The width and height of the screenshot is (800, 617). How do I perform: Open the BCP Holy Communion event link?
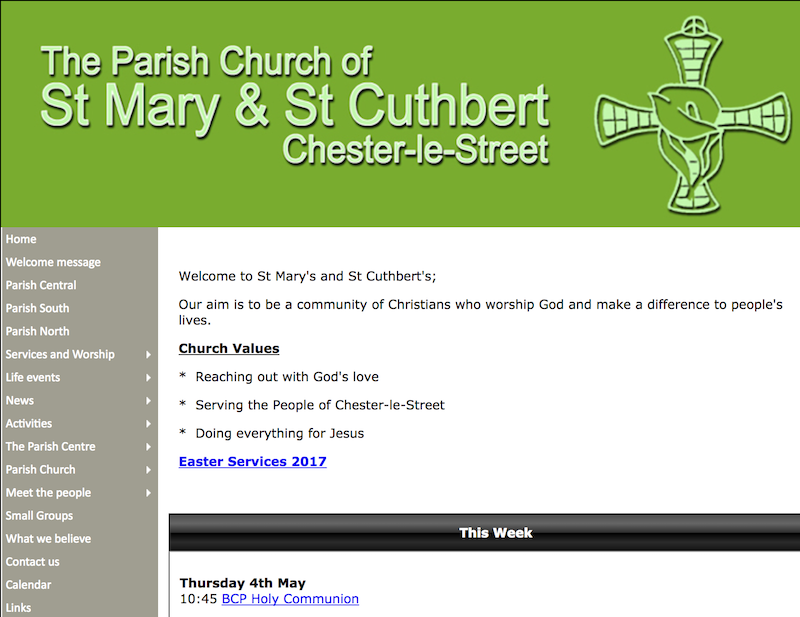click(x=290, y=599)
